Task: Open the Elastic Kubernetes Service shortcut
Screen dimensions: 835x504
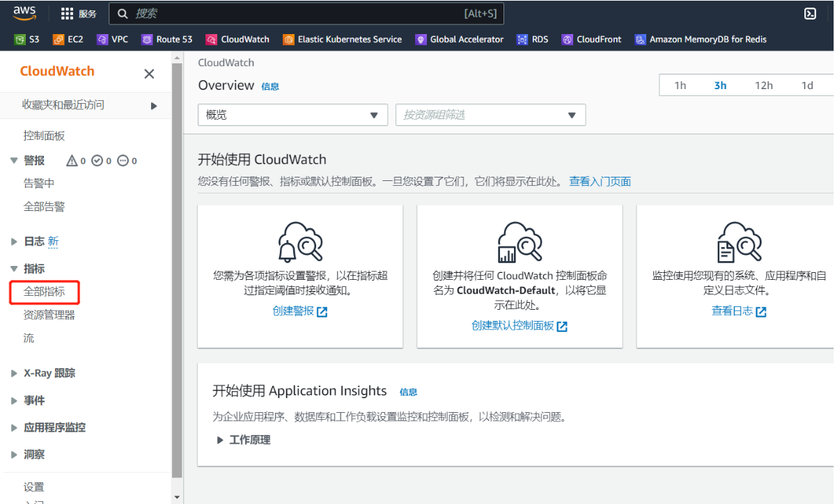Action: (x=343, y=40)
